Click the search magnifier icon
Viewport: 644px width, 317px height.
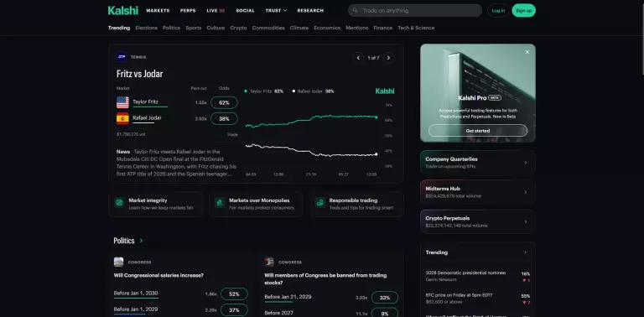pos(356,11)
